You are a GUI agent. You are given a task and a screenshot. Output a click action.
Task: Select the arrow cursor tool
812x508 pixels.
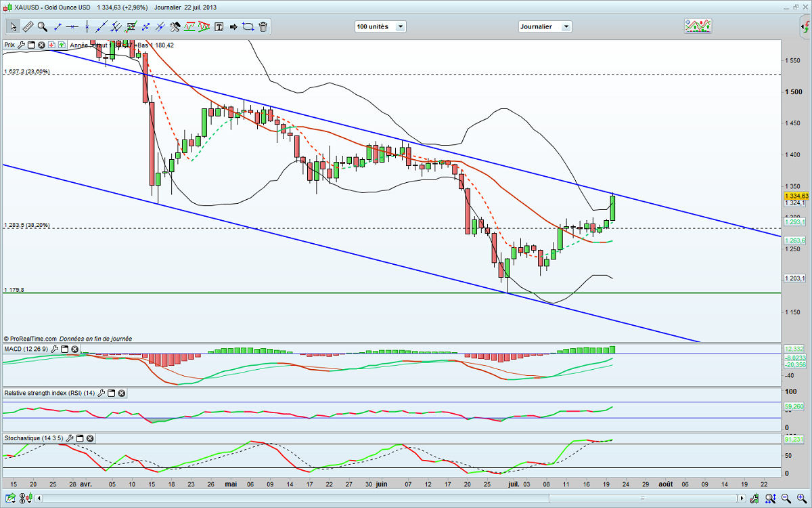[x=12, y=26]
